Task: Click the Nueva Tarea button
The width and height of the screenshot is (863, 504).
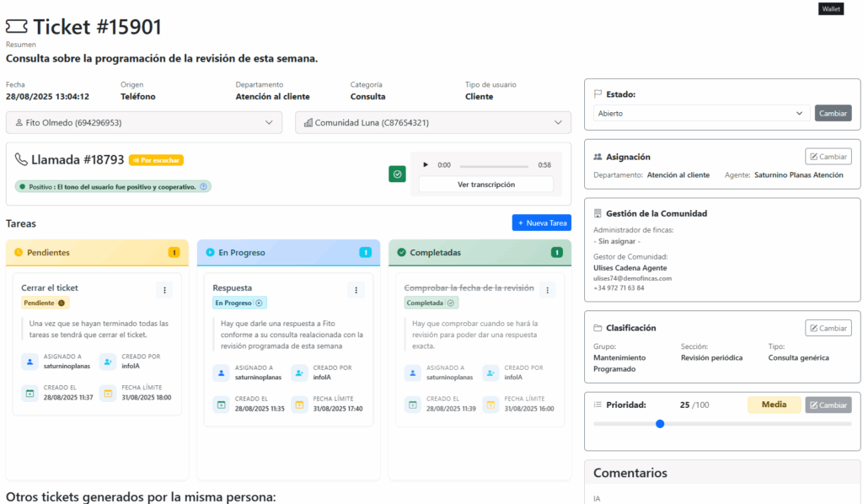Action: tap(541, 223)
